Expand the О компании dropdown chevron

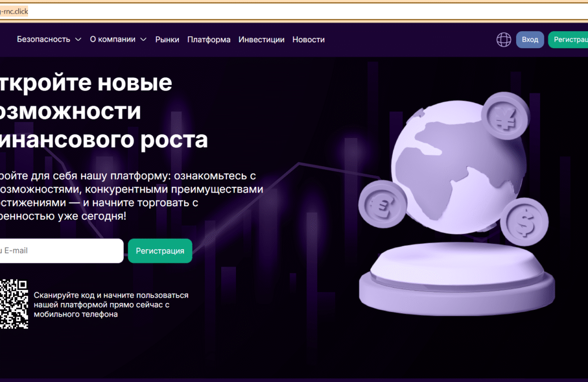143,40
